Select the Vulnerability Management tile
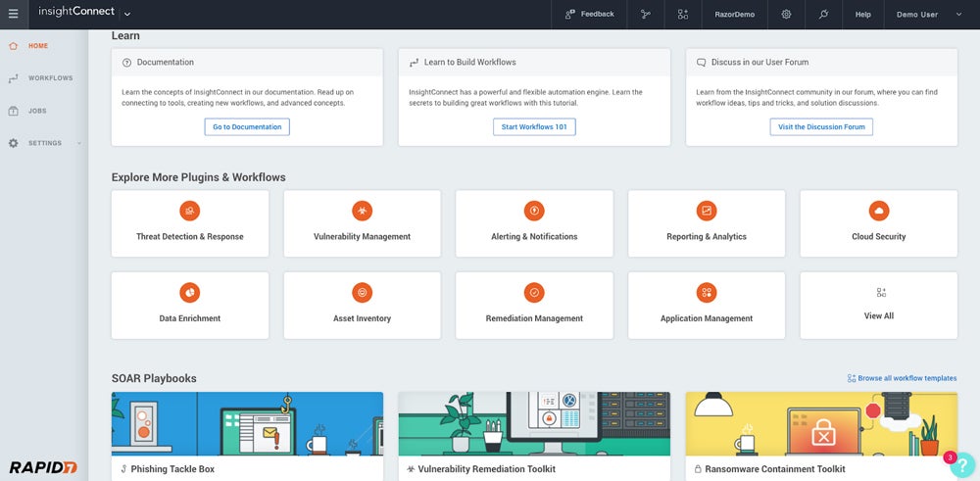 click(x=362, y=223)
